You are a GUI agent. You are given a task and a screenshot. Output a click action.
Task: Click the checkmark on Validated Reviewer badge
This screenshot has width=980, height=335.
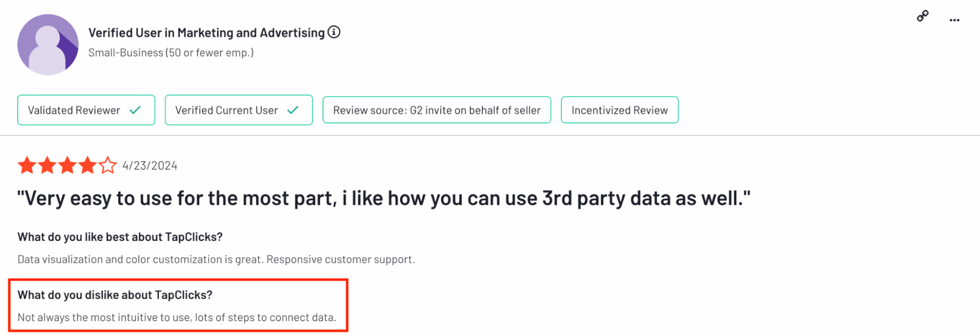coord(136,110)
